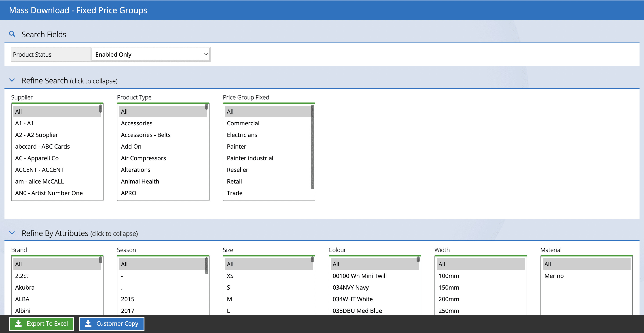Viewport: 644px width, 333px height.
Task: Select width 150mm
Action: (x=481, y=287)
